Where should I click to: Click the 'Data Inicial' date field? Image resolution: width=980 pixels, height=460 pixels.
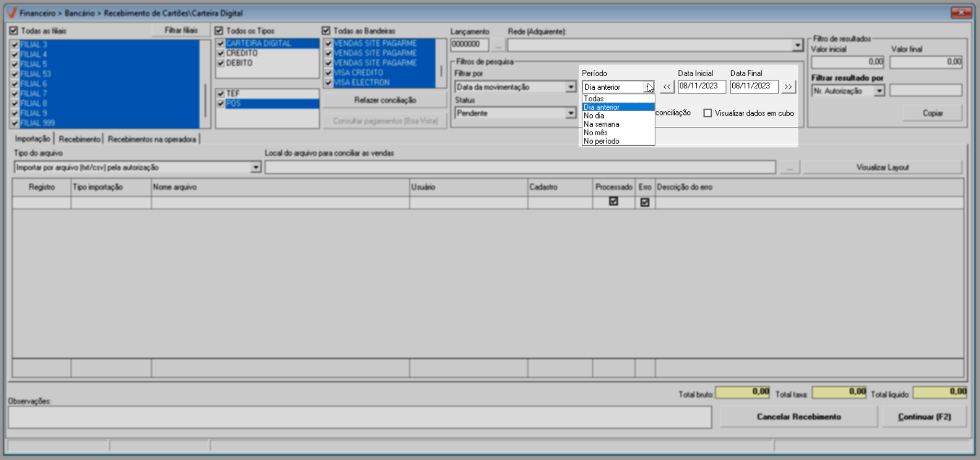701,87
